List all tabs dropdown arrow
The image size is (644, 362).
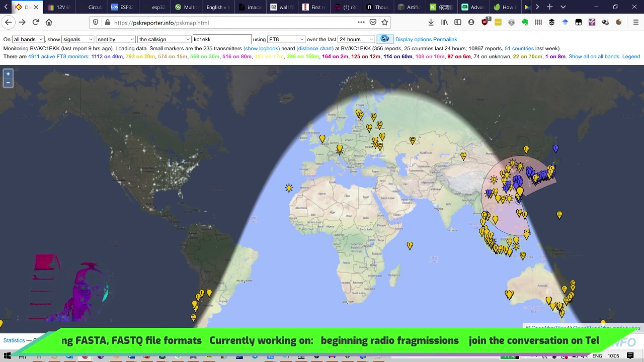pos(563,7)
